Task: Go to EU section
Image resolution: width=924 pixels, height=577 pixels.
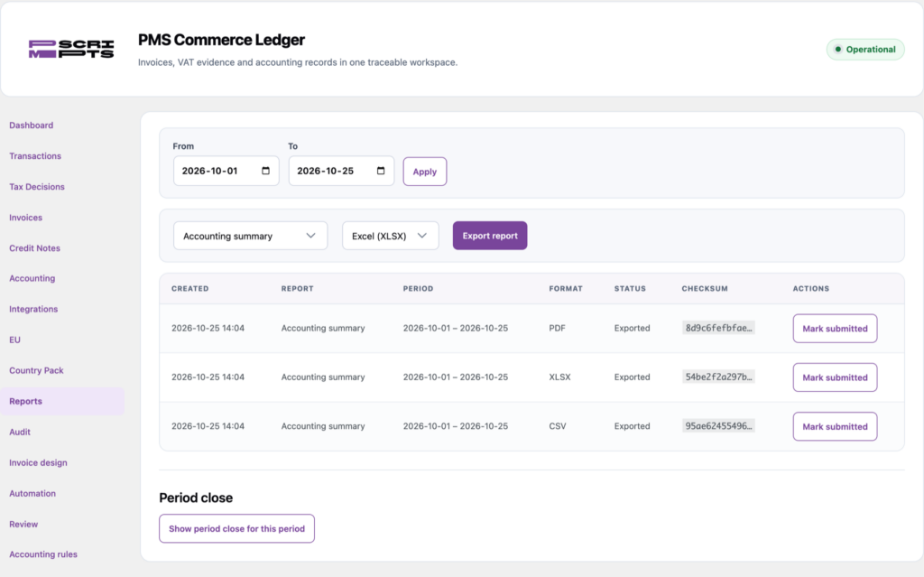Action: click(x=14, y=340)
